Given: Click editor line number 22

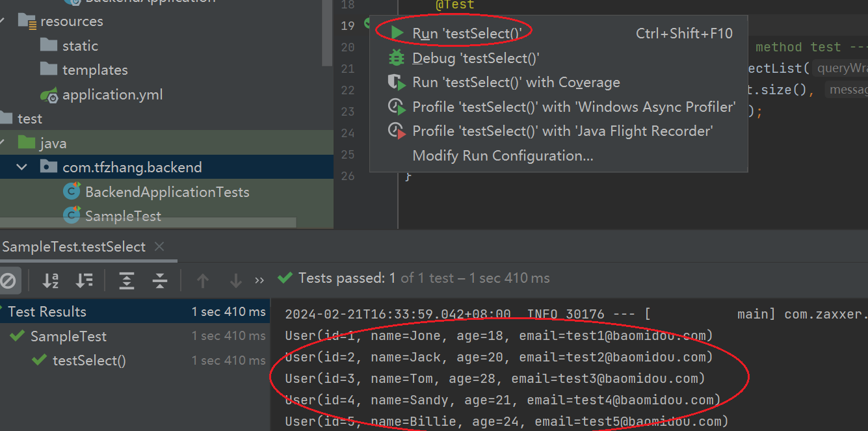Looking at the screenshot, I should (x=348, y=90).
